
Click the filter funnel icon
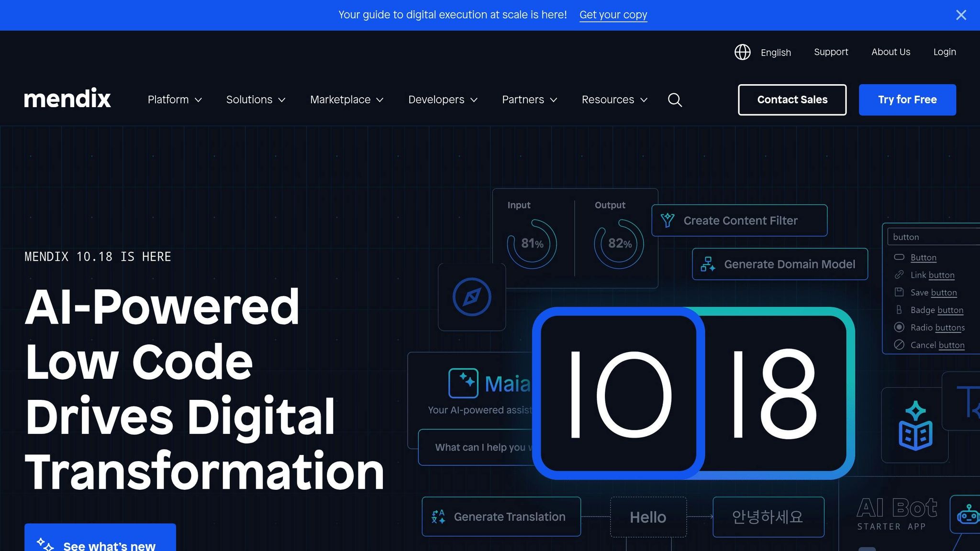click(668, 220)
